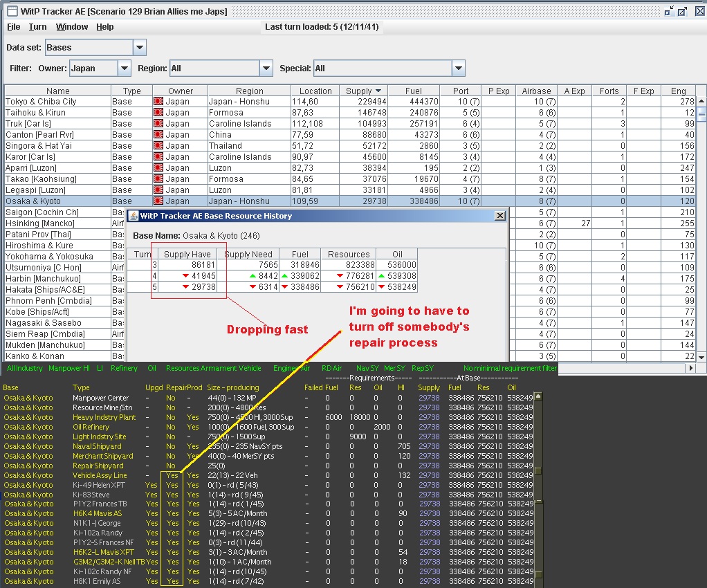707x588 pixels.
Task: Click Japan flag icon in Aparri row
Action: point(158,167)
